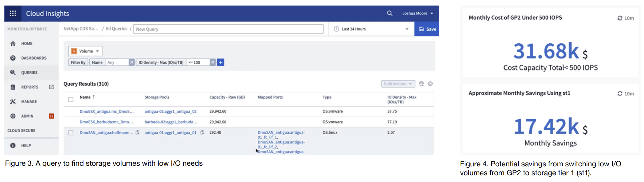Viewport: 644px width, 182px height.
Task: Open the app launcher grid icon
Action: (x=13, y=14)
